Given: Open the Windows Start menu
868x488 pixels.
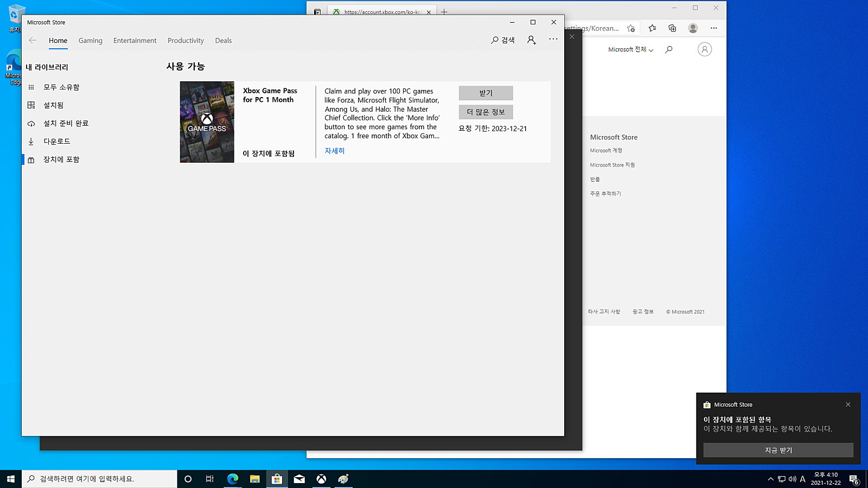Looking at the screenshot, I should [x=11, y=479].
